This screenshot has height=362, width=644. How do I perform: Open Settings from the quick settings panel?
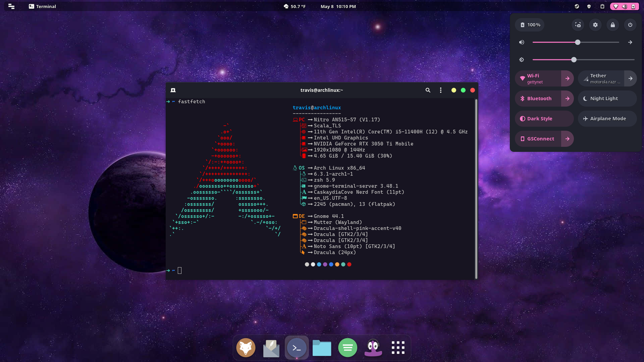[x=595, y=25]
